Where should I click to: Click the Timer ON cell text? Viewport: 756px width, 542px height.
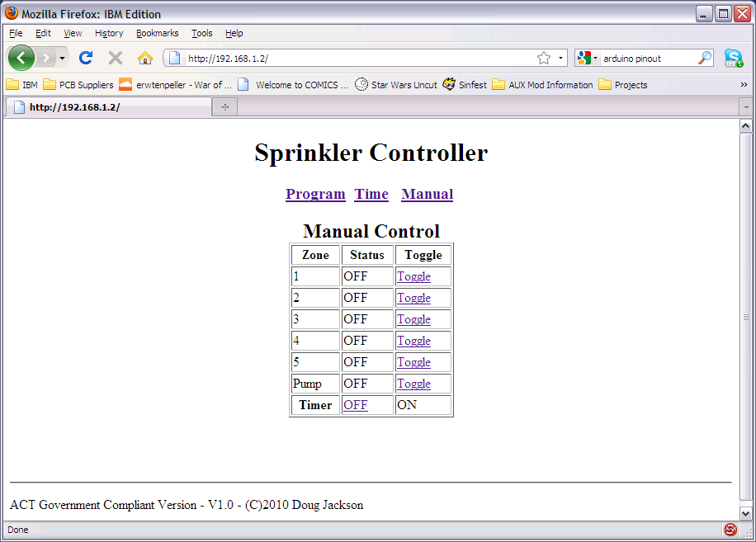point(407,405)
